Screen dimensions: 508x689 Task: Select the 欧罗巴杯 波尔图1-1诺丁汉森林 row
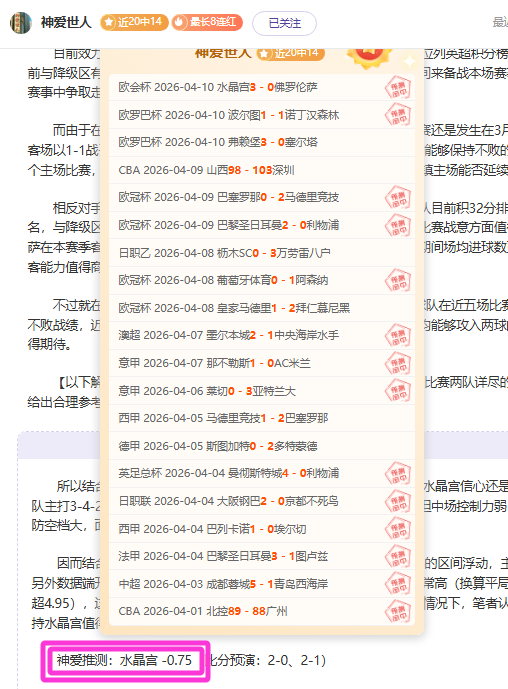(262, 115)
